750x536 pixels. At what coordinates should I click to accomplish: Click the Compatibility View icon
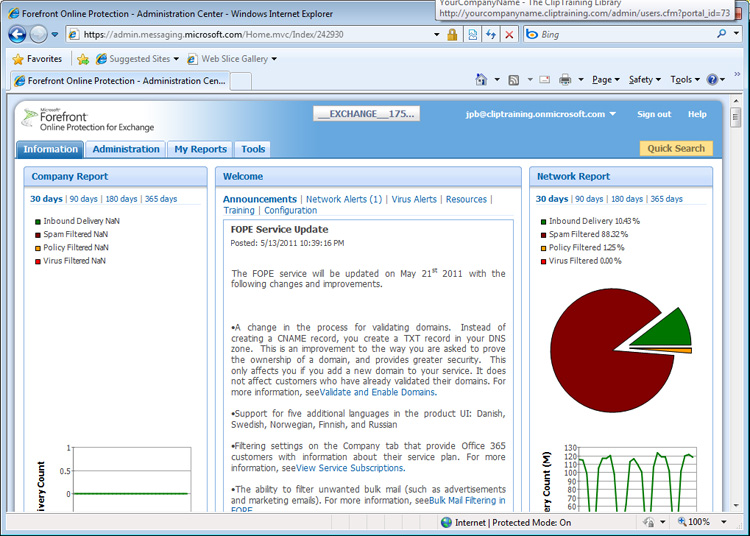(x=472, y=34)
